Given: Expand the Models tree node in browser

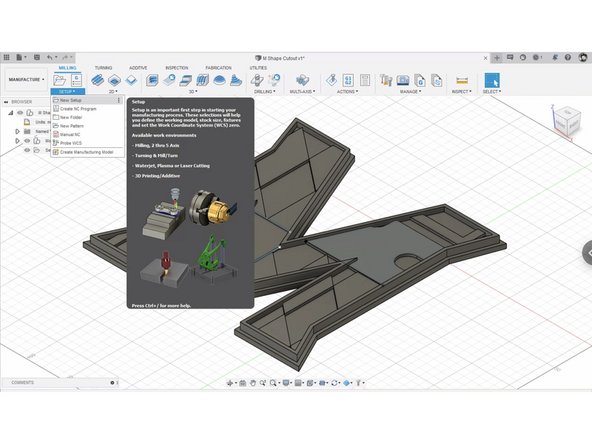Looking at the screenshot, I should (17, 141).
